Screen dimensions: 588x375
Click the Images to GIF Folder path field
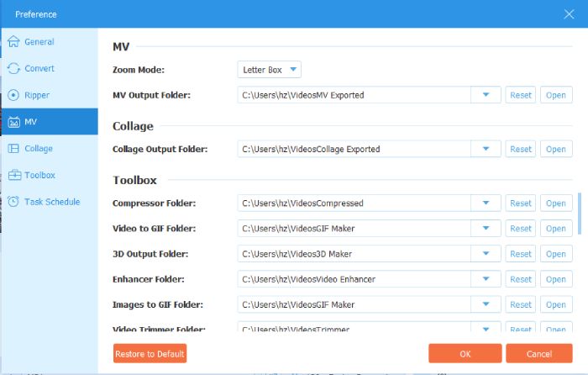[354, 304]
